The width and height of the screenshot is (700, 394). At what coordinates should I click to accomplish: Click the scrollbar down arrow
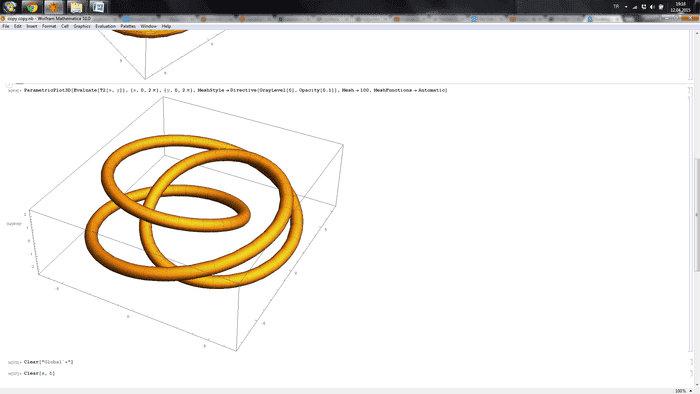(x=697, y=385)
